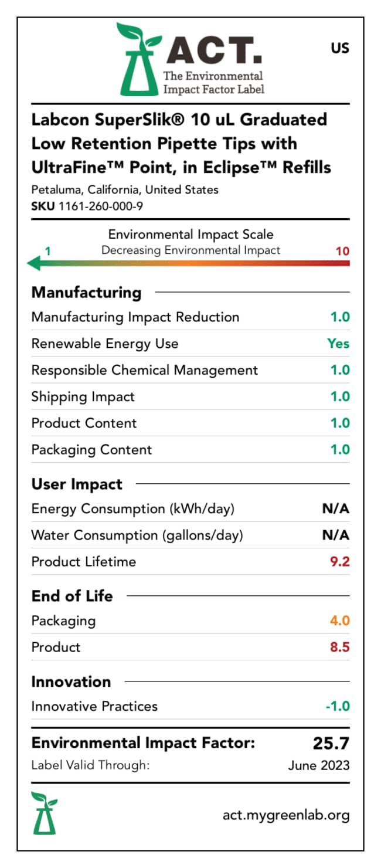Click the act.mygreenlab.org link
Screen dimensions: 381x868
(286, 815)
